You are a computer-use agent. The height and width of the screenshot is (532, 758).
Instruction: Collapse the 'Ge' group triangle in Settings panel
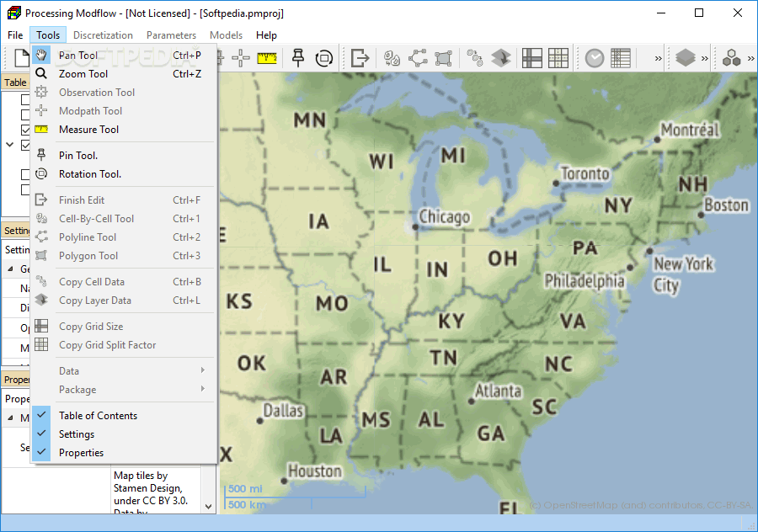pos(10,269)
